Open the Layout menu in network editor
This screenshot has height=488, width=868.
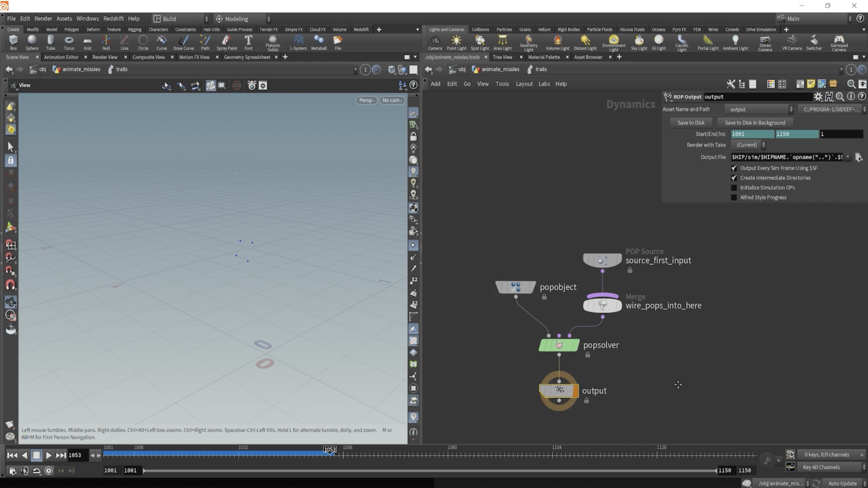tap(524, 84)
